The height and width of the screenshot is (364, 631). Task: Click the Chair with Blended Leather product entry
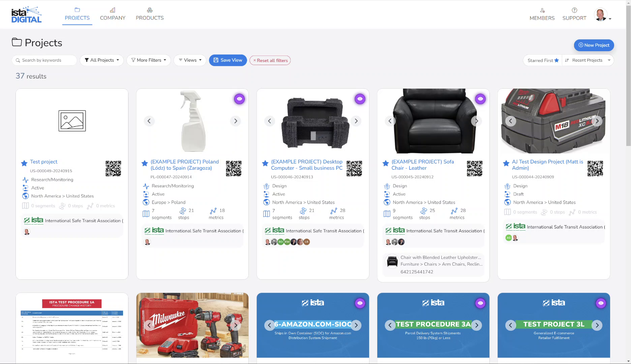434,265
